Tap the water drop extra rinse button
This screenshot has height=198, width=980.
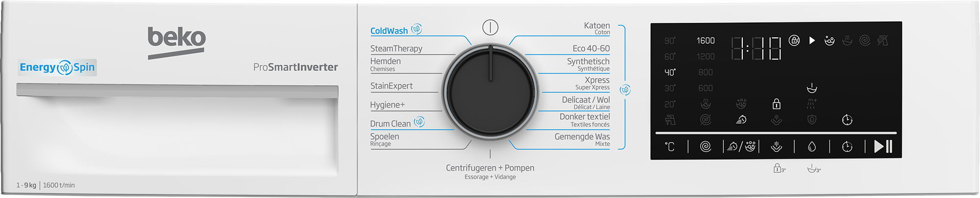[x=811, y=146]
